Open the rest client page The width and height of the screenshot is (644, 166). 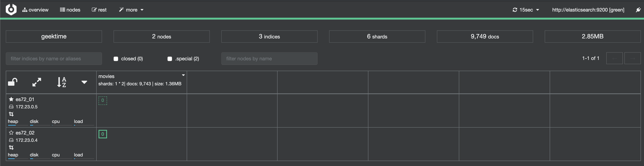tap(99, 10)
